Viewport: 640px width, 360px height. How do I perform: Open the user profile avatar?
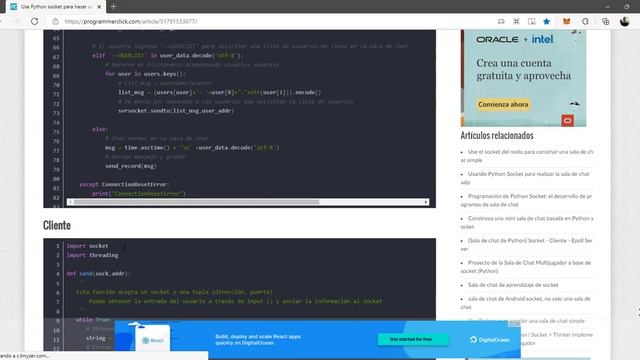[x=624, y=21]
